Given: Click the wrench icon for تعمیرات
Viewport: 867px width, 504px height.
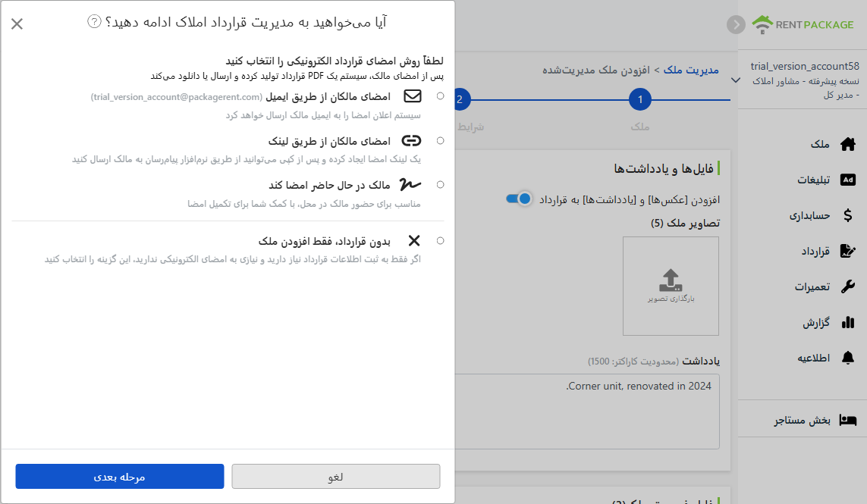Looking at the screenshot, I should tap(847, 286).
